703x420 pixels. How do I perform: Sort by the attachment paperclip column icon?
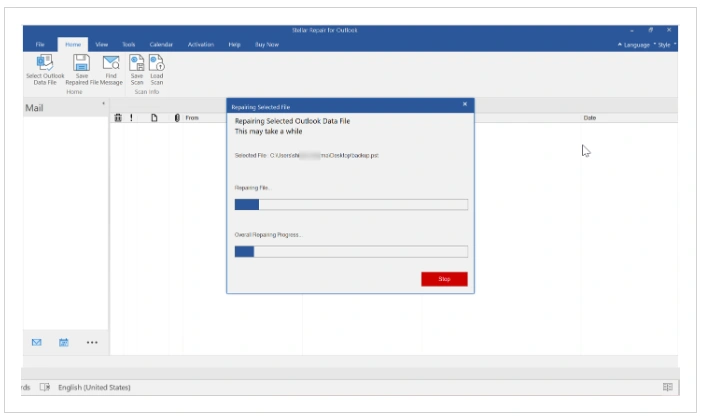[176, 118]
